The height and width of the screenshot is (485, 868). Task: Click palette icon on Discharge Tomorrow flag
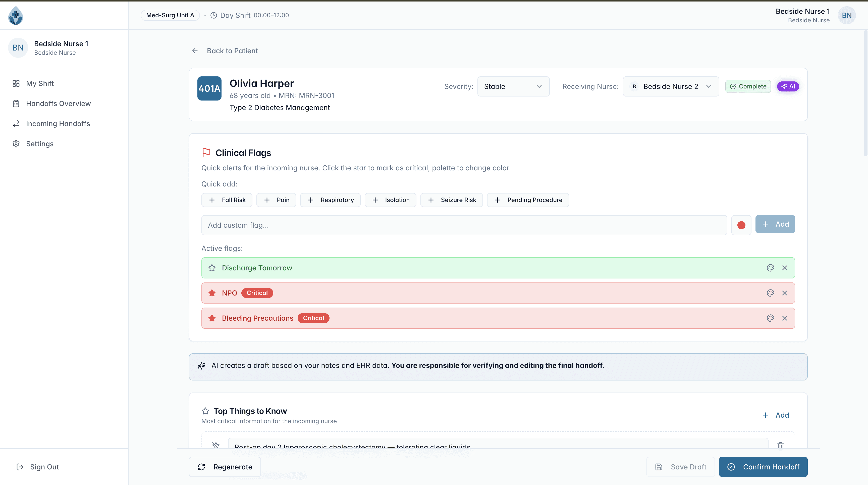coord(770,268)
